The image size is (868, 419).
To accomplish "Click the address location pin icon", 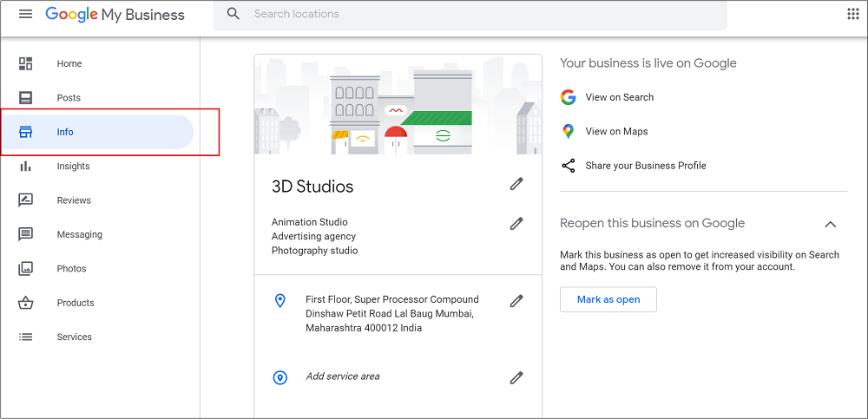I will (280, 301).
